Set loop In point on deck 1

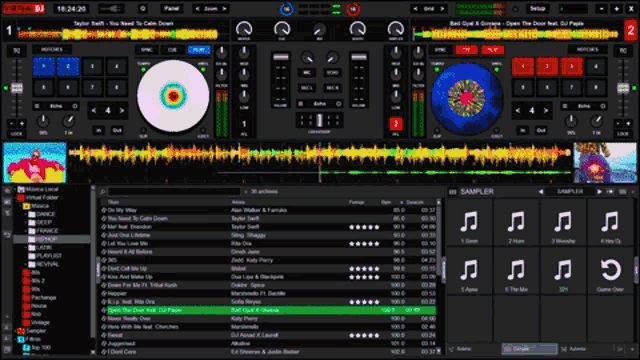point(99,131)
